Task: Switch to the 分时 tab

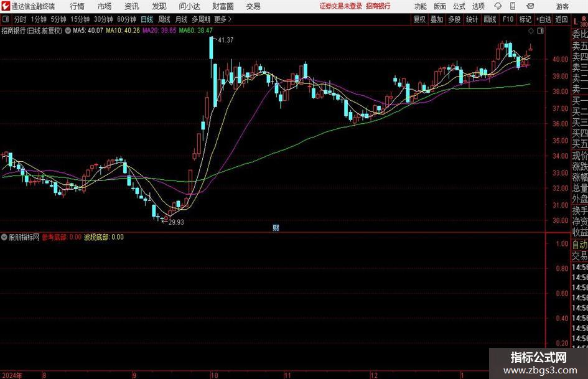Action: pyautogui.click(x=20, y=19)
